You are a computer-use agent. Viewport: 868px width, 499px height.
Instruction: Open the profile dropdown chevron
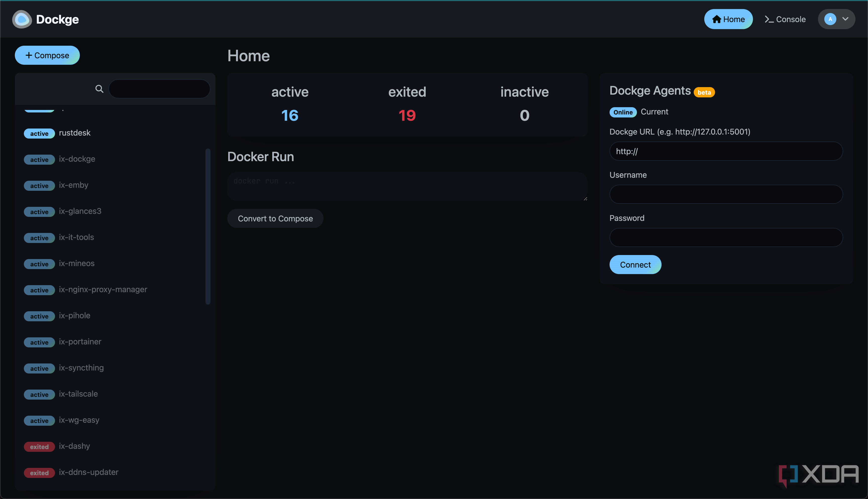pyautogui.click(x=845, y=19)
